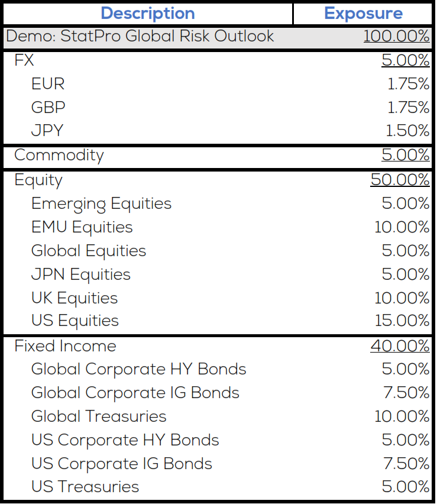The image size is (437, 504).
Task: Click the Description column header
Action: pos(147,13)
